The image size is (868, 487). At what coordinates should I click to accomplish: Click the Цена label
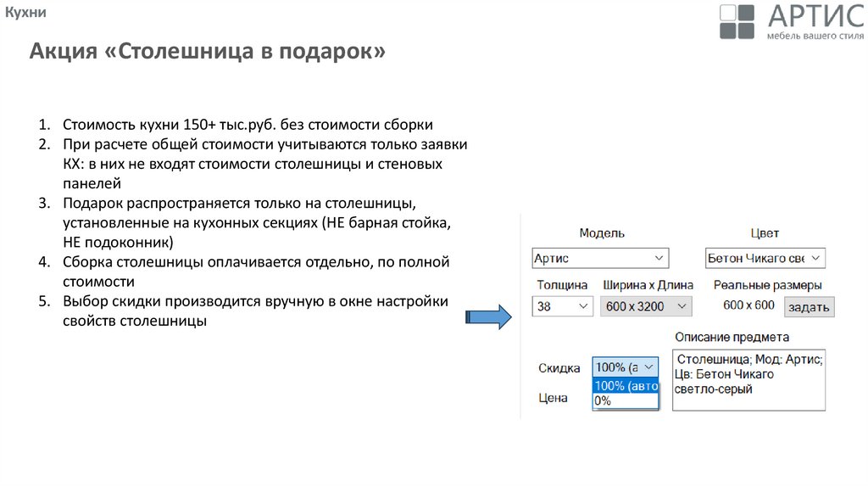pyautogui.click(x=553, y=398)
